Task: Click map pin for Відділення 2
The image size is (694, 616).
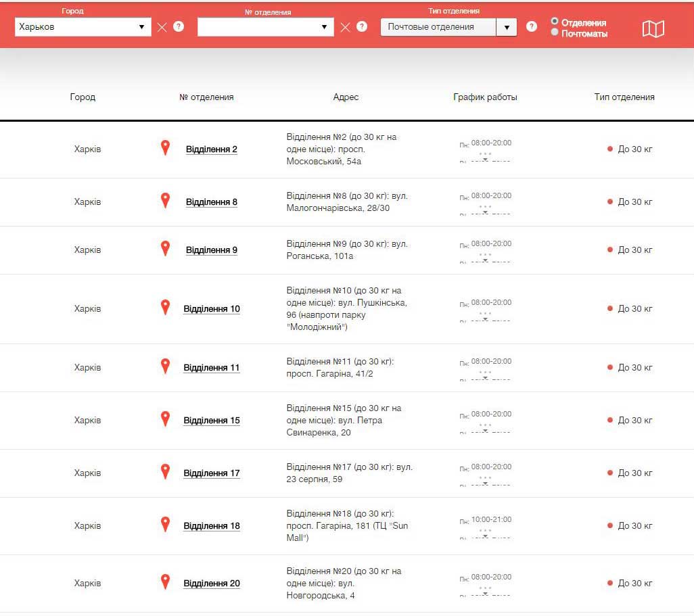Action: coord(165,148)
